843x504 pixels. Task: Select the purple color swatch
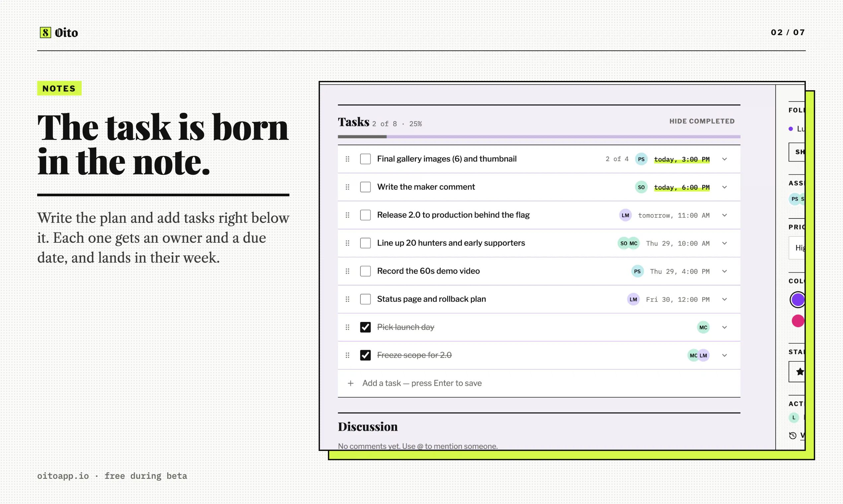[x=798, y=299]
